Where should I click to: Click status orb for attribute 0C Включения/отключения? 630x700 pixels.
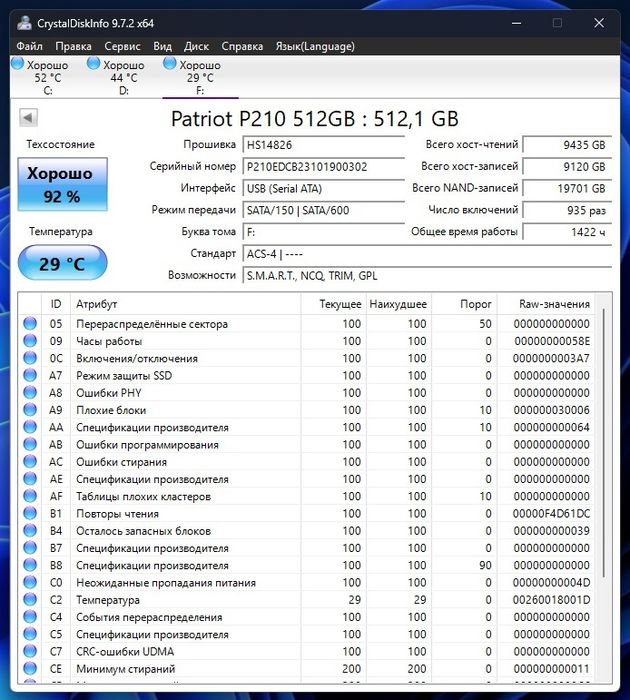click(x=30, y=358)
